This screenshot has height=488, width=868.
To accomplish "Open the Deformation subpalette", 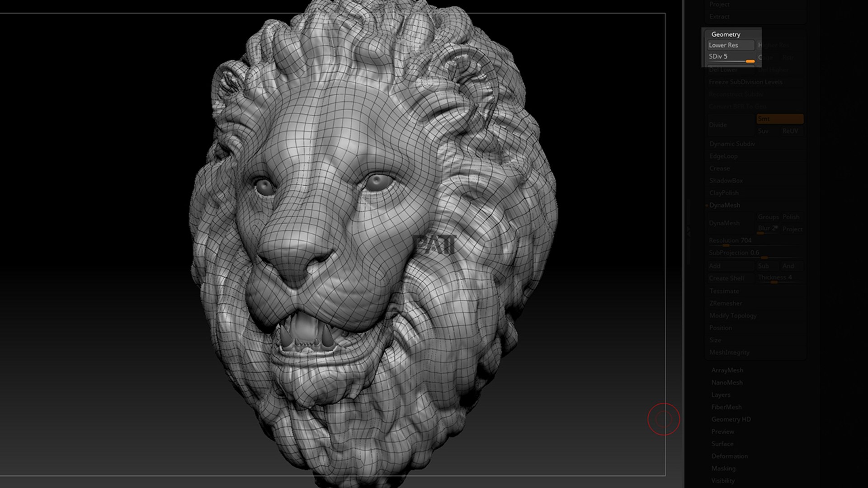I will (x=729, y=456).
